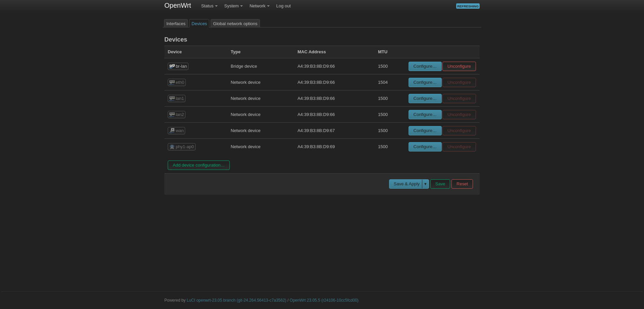Click the Type column header
This screenshot has width=644, height=309.
235,52
